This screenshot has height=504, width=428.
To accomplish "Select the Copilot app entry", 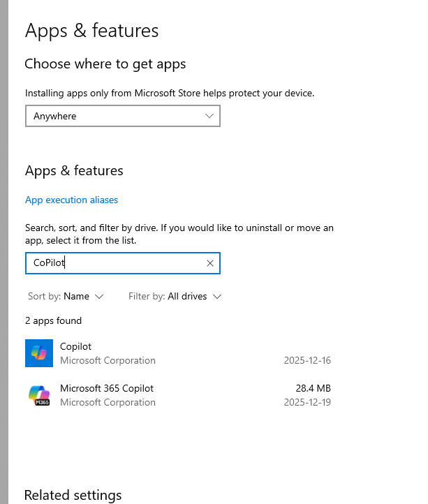I will [178, 353].
